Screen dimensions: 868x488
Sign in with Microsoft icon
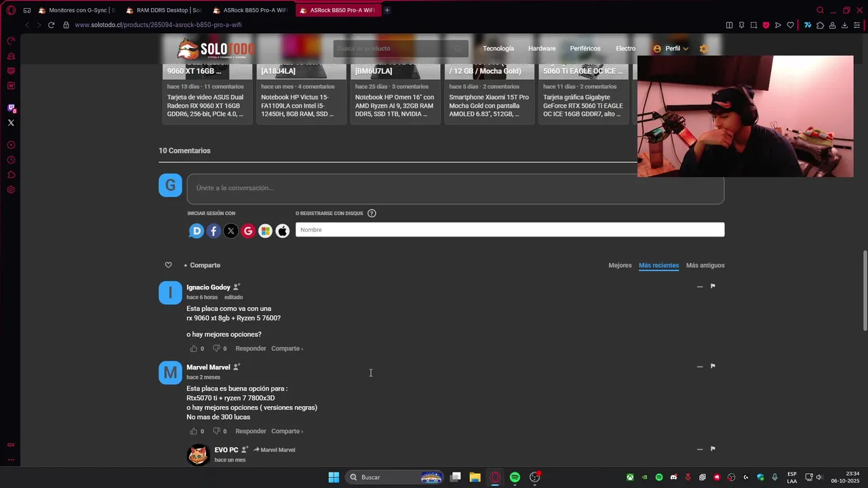[265, 231]
